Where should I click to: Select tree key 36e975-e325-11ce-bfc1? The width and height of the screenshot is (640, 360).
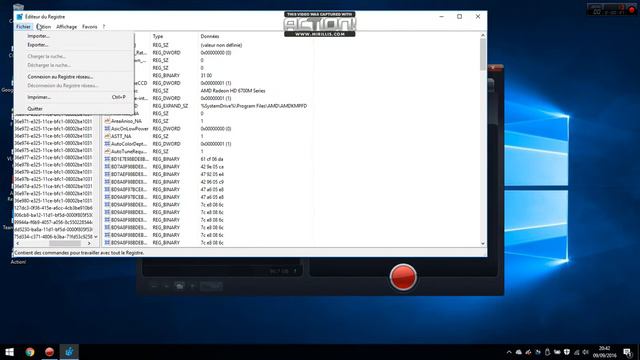53,150
